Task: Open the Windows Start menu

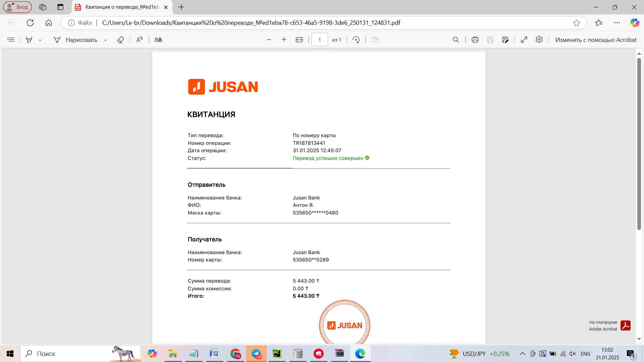Action: click(10, 354)
